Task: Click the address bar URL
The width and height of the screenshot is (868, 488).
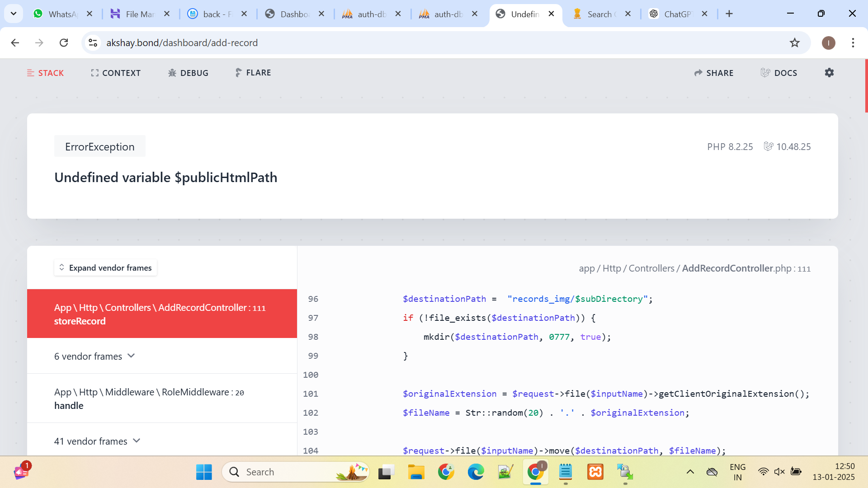Action: pos(182,42)
